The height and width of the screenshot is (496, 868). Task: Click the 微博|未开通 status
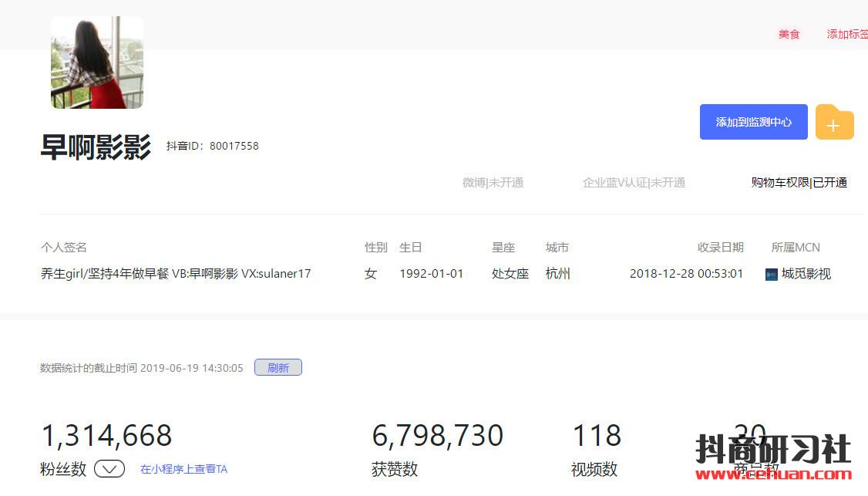coord(493,183)
